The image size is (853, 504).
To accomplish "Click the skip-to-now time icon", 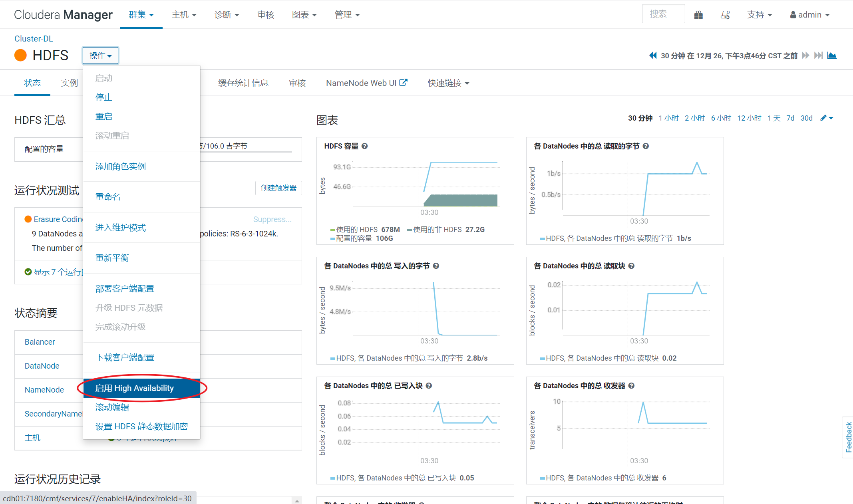I will (819, 56).
